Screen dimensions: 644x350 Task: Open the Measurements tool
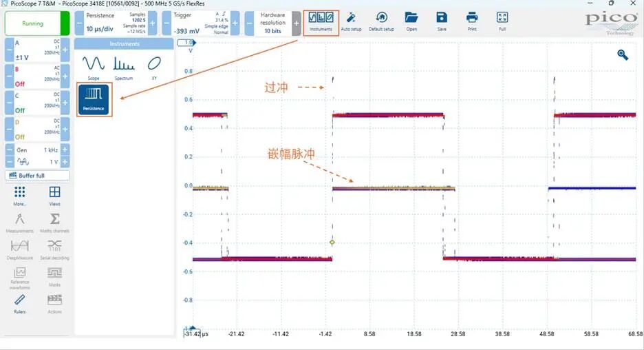coord(20,223)
